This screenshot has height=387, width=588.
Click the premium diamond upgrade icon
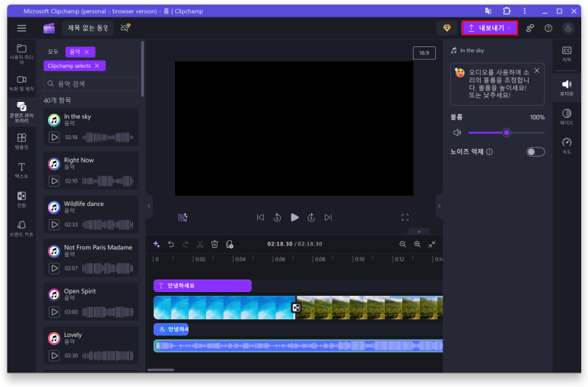[x=447, y=28]
